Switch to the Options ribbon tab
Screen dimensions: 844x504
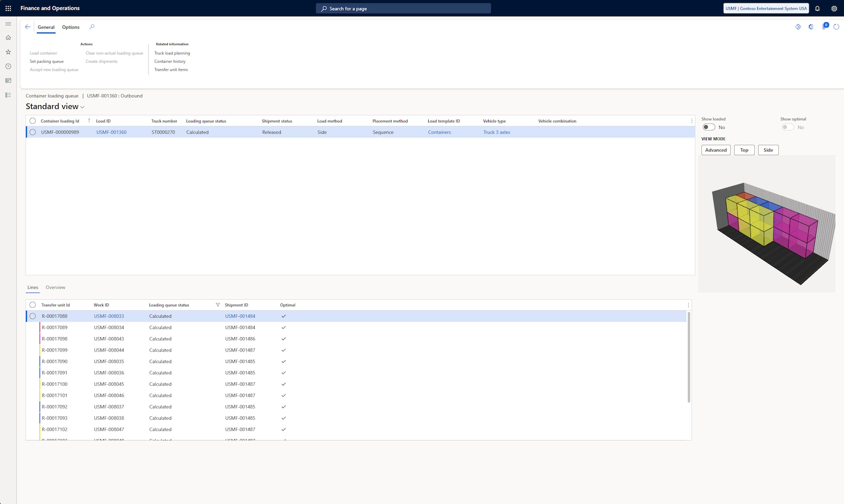click(71, 27)
